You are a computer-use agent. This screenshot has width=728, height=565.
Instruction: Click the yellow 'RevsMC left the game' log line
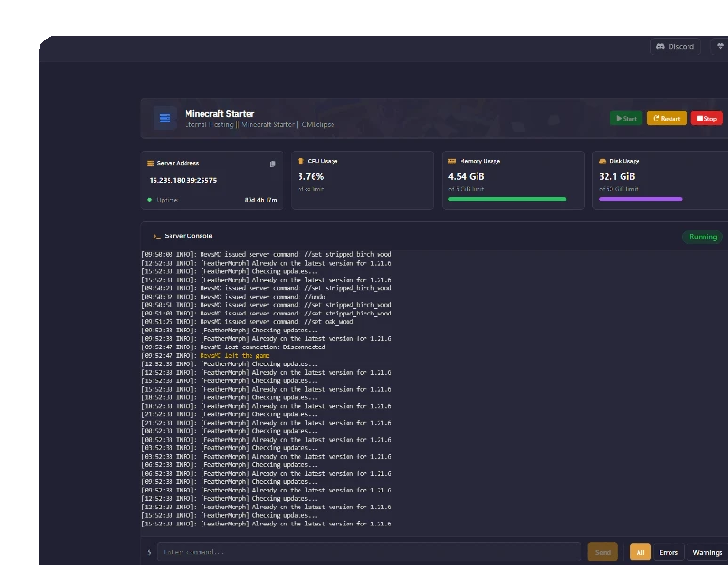(x=235, y=356)
